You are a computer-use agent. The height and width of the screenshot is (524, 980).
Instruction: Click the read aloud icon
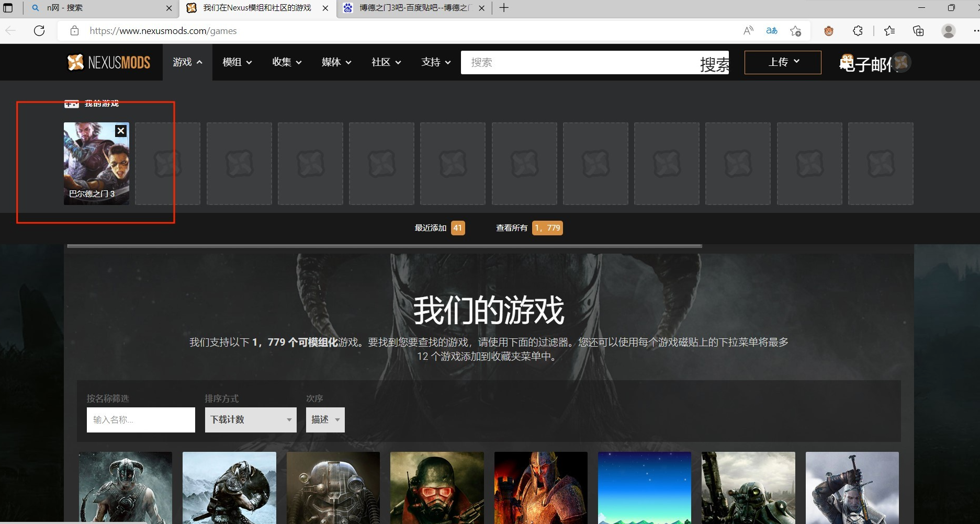click(748, 31)
